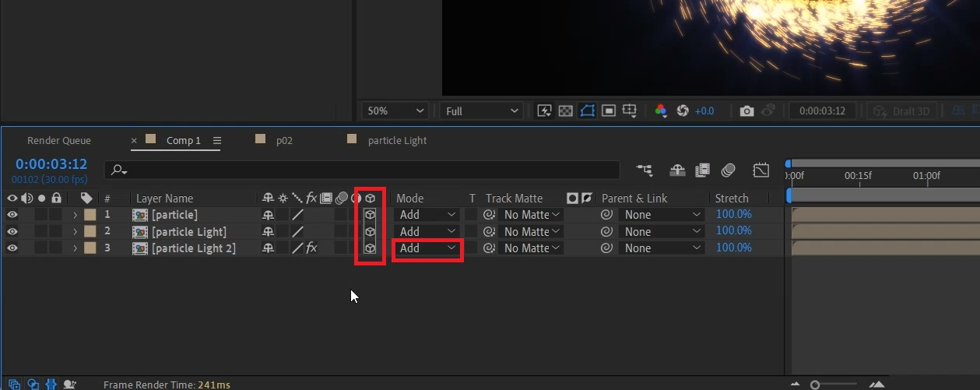Click the zoom out mountain icon on the timeline
The image size is (980, 390).
coord(795,385)
